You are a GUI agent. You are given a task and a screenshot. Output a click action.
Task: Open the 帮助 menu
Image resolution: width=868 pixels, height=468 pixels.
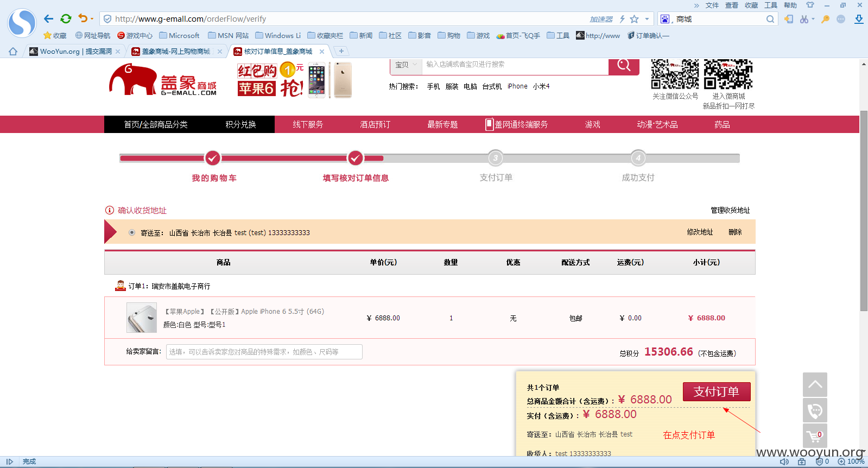click(790, 5)
